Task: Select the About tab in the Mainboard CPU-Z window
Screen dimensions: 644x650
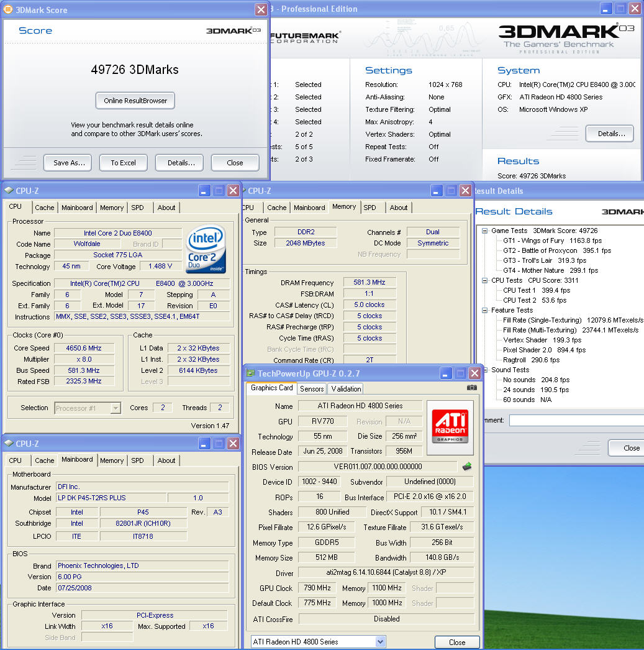Action: click(x=166, y=460)
